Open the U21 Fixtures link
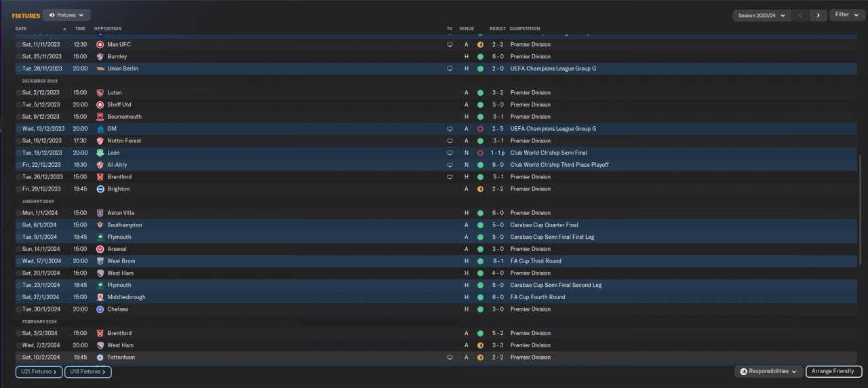The image size is (868, 388). point(39,372)
